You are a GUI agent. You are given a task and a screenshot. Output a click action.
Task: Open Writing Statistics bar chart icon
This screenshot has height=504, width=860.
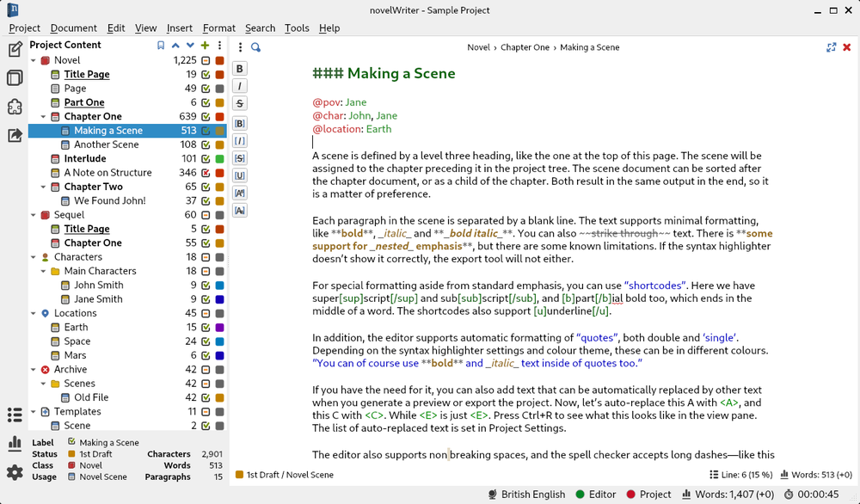pyautogui.click(x=15, y=443)
